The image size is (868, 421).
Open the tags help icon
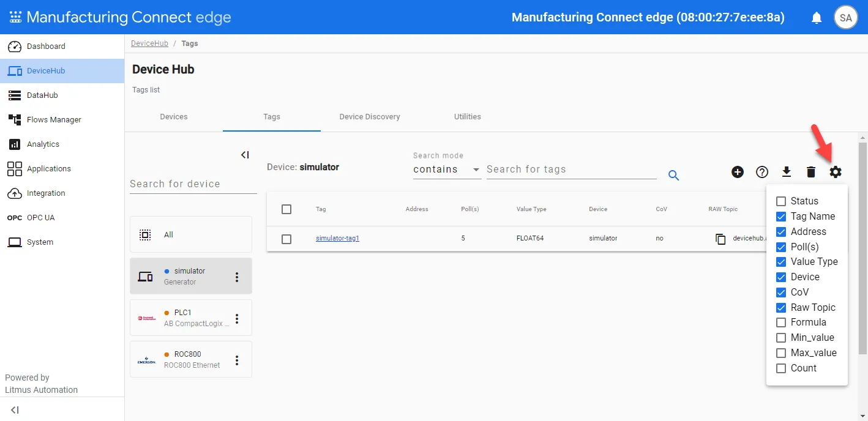tap(762, 172)
